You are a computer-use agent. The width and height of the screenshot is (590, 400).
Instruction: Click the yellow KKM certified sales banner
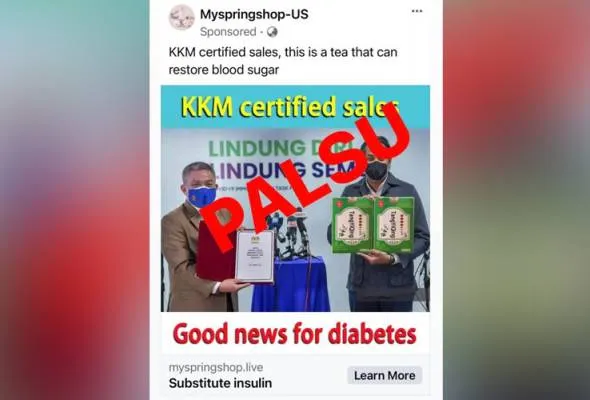pyautogui.click(x=290, y=107)
